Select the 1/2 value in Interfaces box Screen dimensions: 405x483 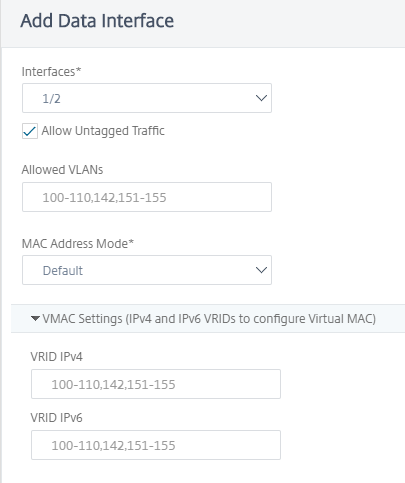pos(51,99)
